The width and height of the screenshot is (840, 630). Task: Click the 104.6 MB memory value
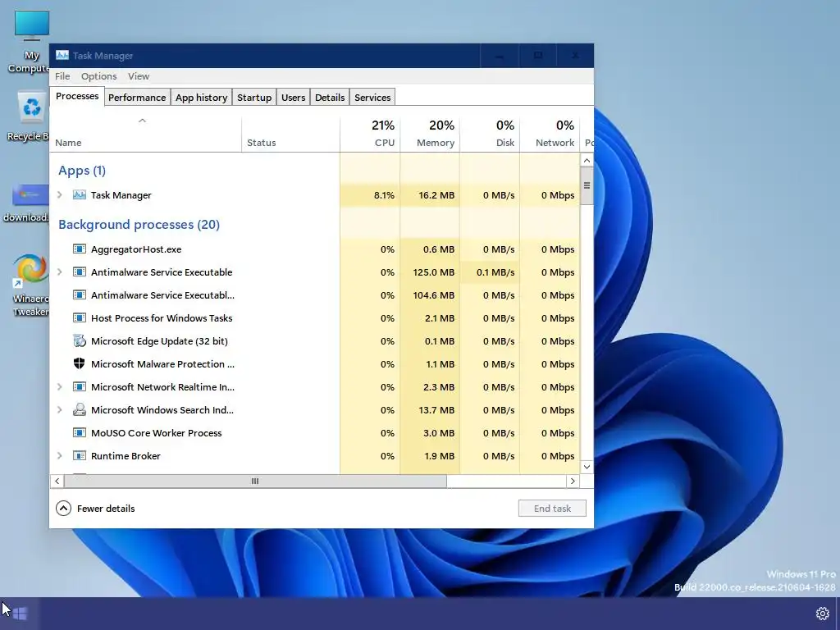[x=433, y=295]
